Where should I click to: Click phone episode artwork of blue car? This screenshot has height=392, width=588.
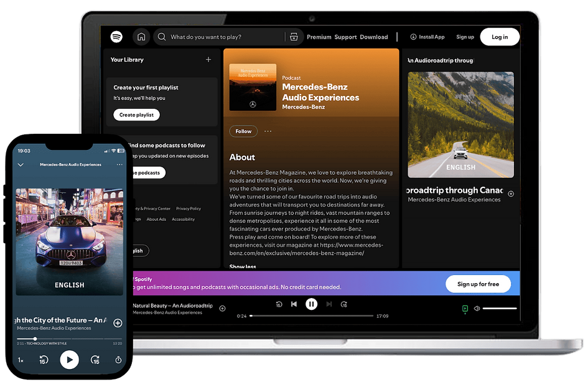pyautogui.click(x=69, y=242)
